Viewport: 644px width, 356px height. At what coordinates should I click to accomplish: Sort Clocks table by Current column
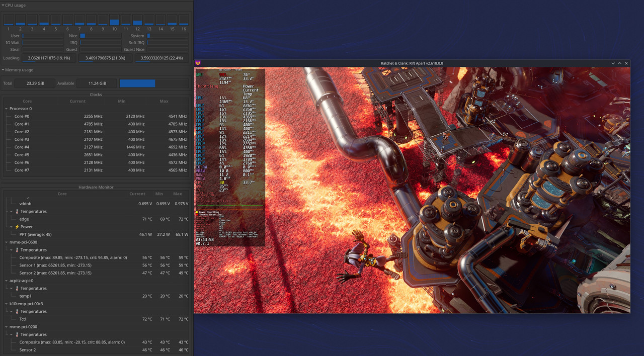77,101
